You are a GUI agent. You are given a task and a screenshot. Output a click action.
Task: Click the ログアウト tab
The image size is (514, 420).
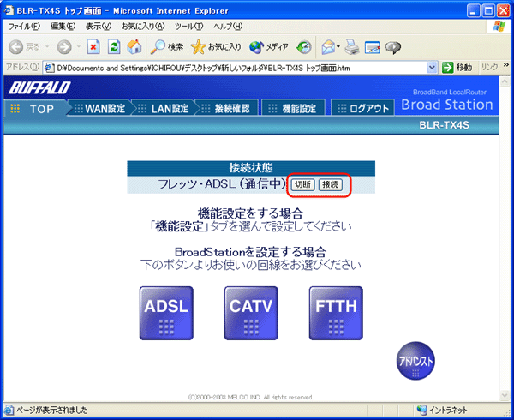coord(363,109)
